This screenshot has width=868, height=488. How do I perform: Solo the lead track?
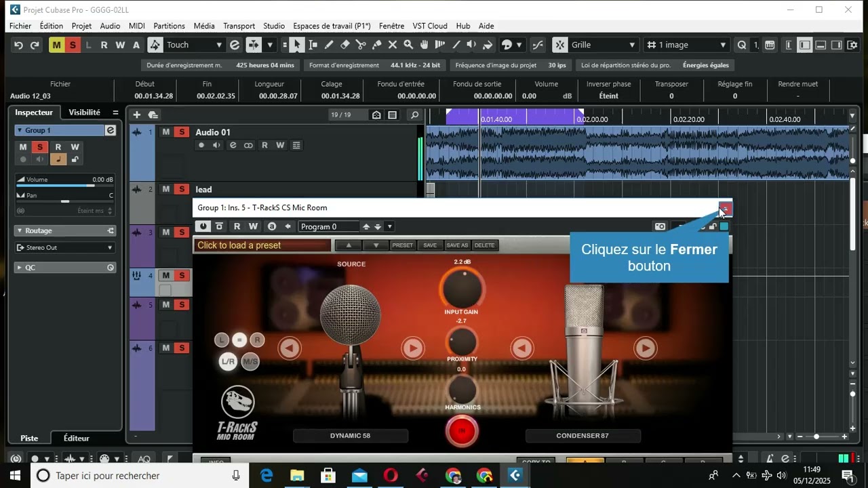point(181,189)
